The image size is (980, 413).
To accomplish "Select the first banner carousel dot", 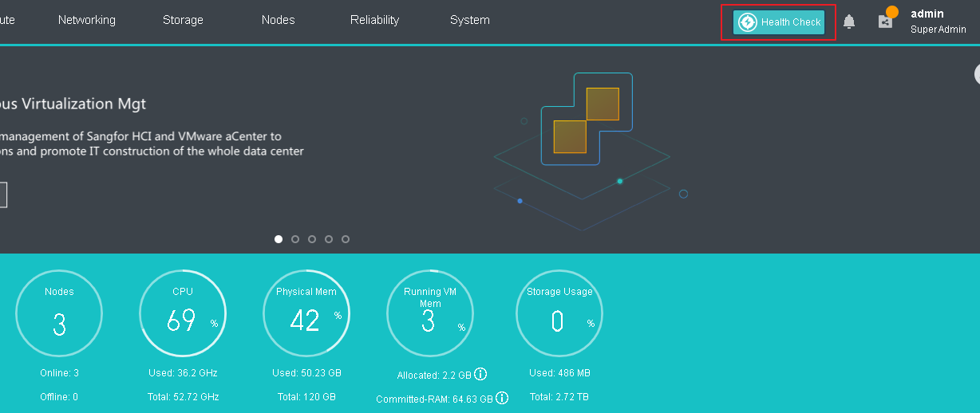I will (x=279, y=239).
